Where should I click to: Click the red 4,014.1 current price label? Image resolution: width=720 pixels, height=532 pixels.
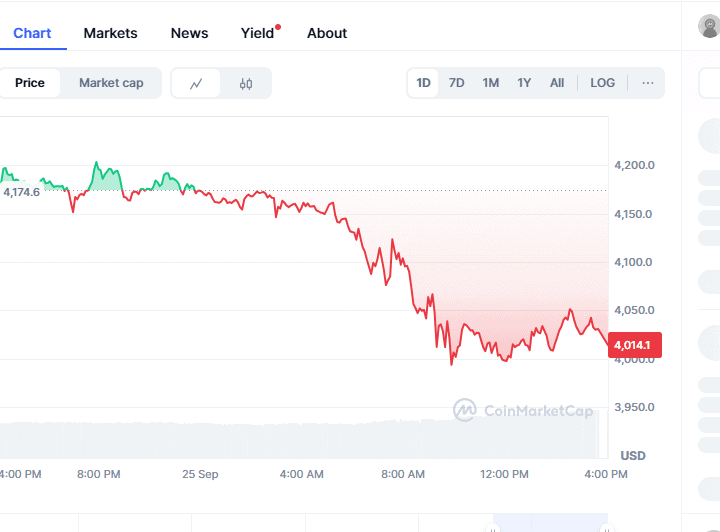[x=634, y=345]
